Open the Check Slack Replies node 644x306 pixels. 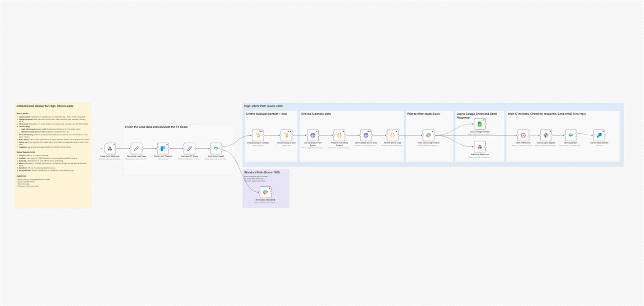coord(546,135)
